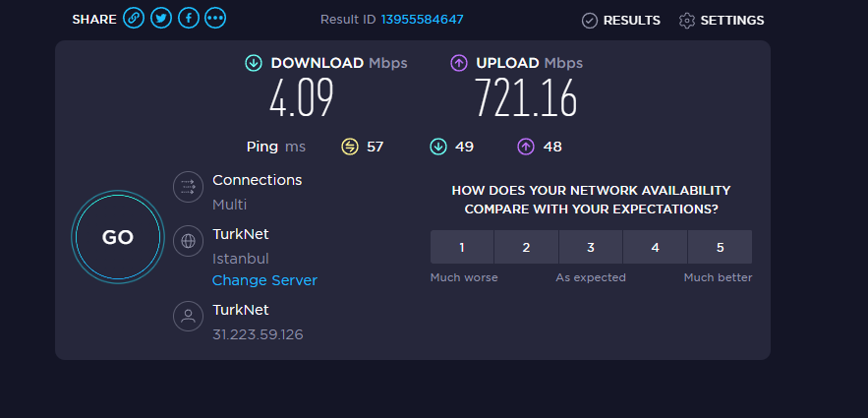Share result on Twitter
Viewport: 868px width, 418px height.
pos(160,19)
